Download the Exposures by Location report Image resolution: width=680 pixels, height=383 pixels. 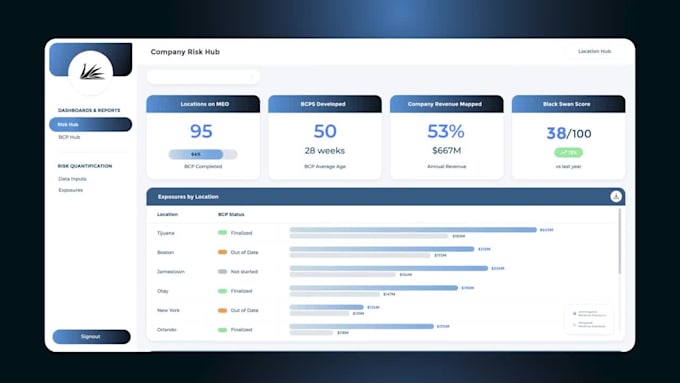pos(615,196)
